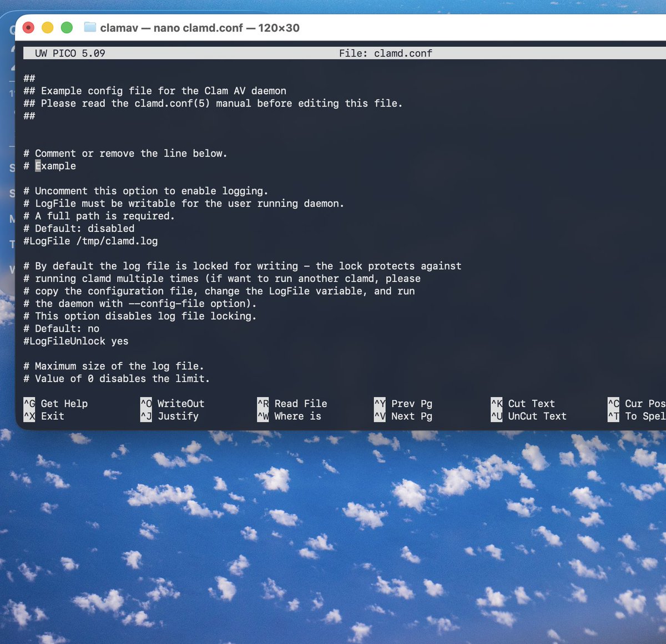
Task: Click '# Maximum size of the log file.'
Action: (114, 366)
